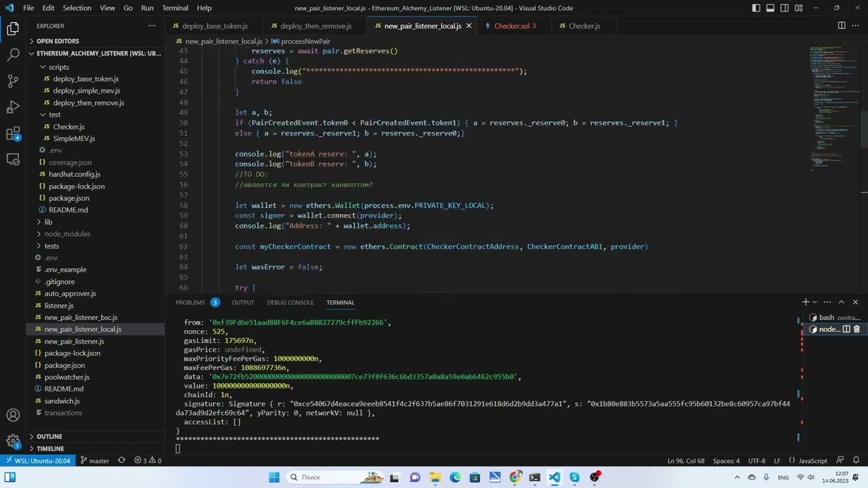Open the Run and Debug view
This screenshot has width=868, height=488.
coord(13,107)
